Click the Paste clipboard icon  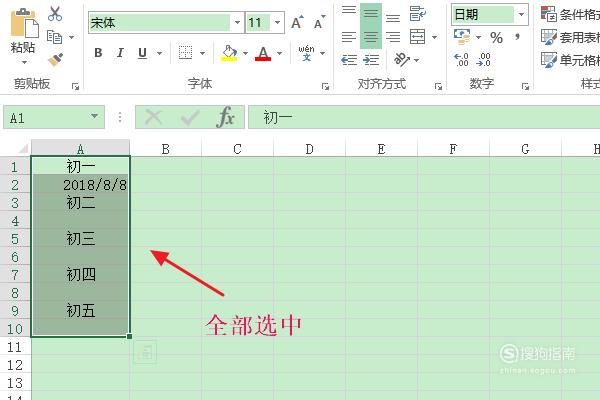click(24, 23)
